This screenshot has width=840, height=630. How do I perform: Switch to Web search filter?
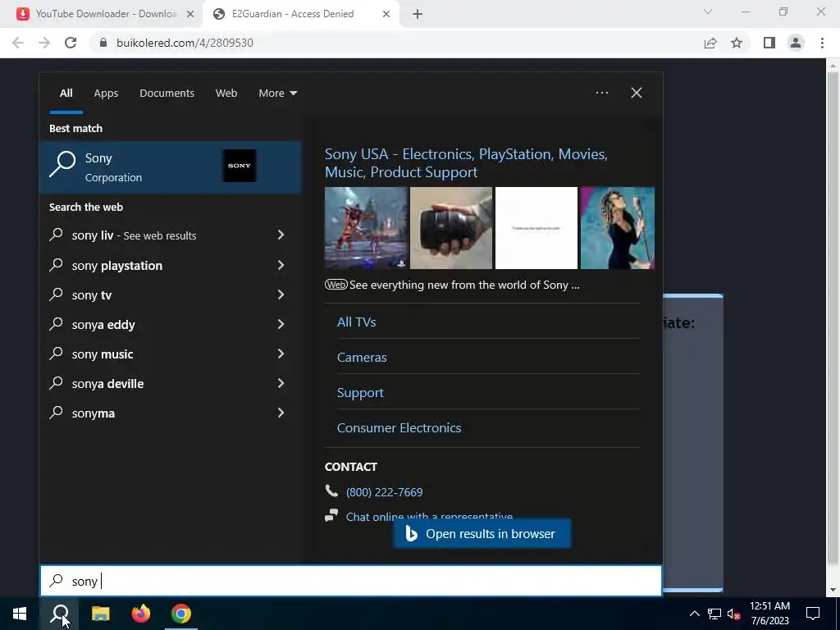click(226, 94)
